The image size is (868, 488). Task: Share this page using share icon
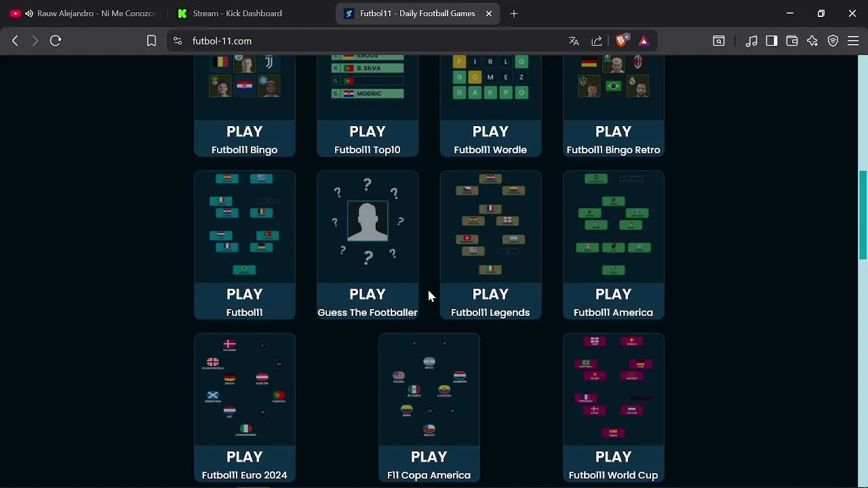point(597,41)
